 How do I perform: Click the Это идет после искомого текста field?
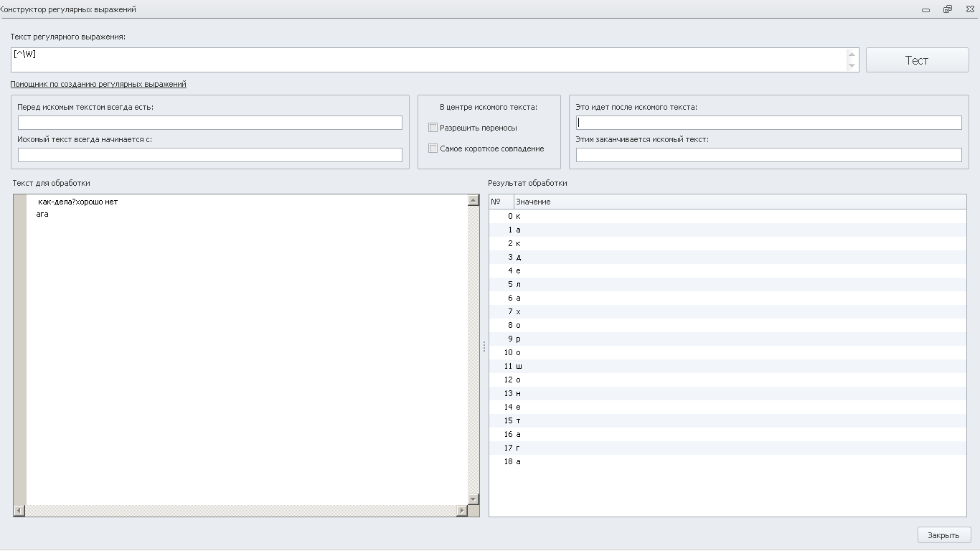[768, 123]
